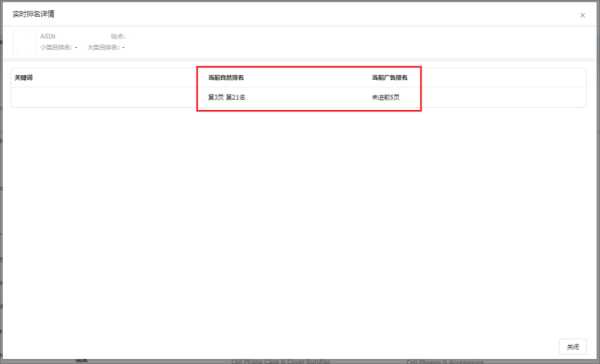The image size is (600, 364).
Task: Select the 关键词 column header
Action: (24, 78)
